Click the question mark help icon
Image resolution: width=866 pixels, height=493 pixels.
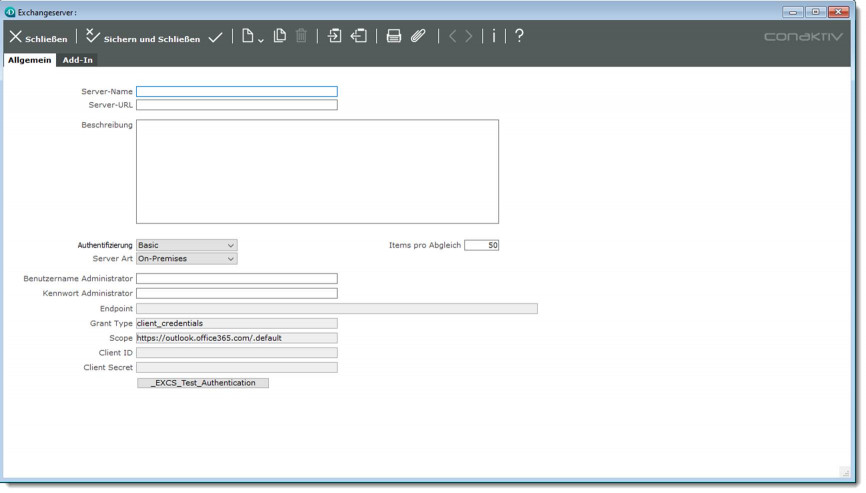(519, 37)
